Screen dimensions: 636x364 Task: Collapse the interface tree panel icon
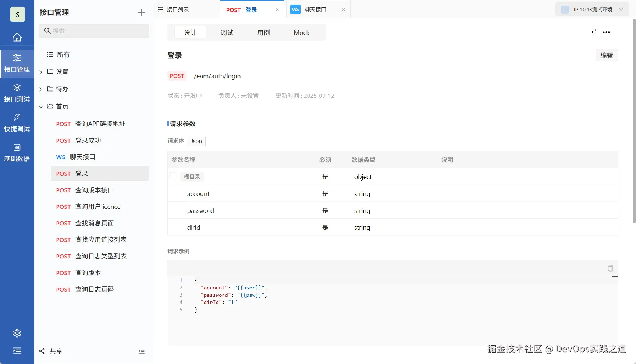tap(142, 351)
